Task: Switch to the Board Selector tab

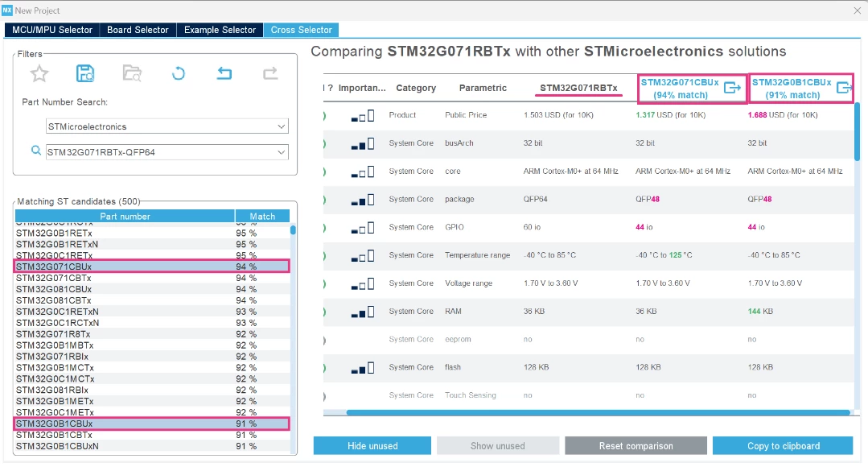Action: [138, 30]
